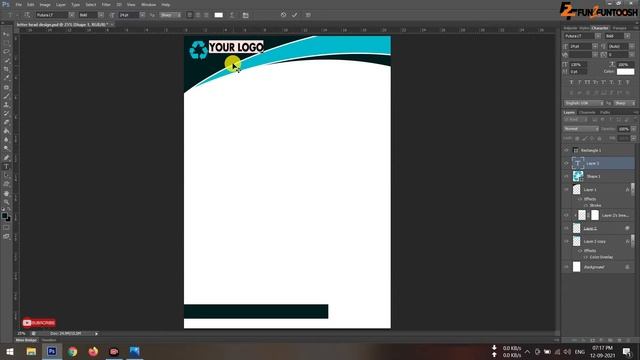Hide the Shape 1 layer
Image resolution: width=640 pixels, height=360 pixels.
coord(566,176)
